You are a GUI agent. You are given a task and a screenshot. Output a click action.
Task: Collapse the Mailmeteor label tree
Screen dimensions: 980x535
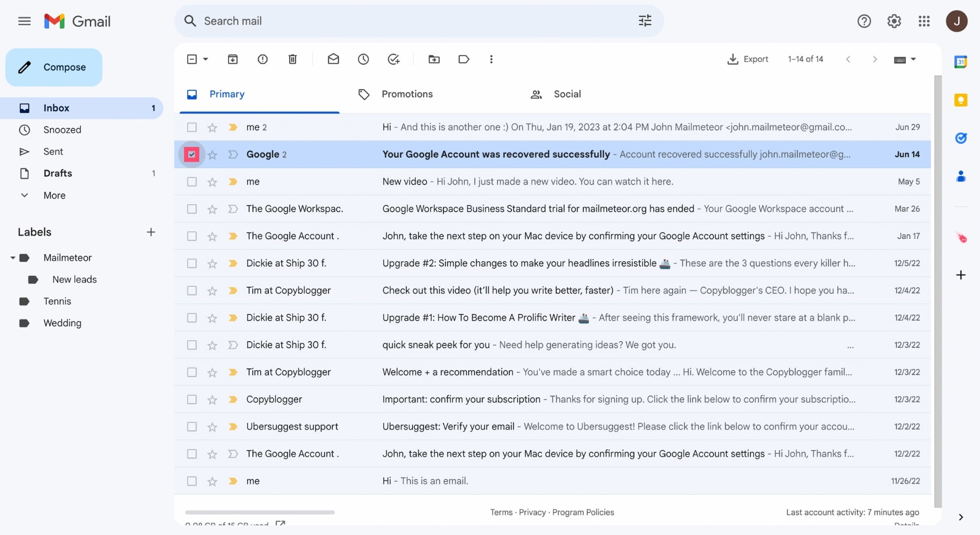click(13, 258)
